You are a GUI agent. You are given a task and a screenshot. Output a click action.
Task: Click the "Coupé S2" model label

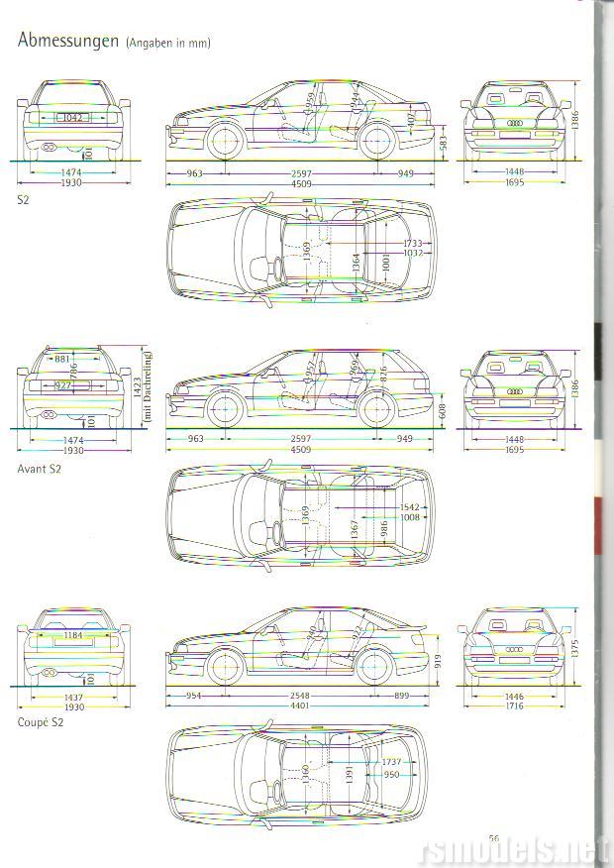(x=41, y=722)
